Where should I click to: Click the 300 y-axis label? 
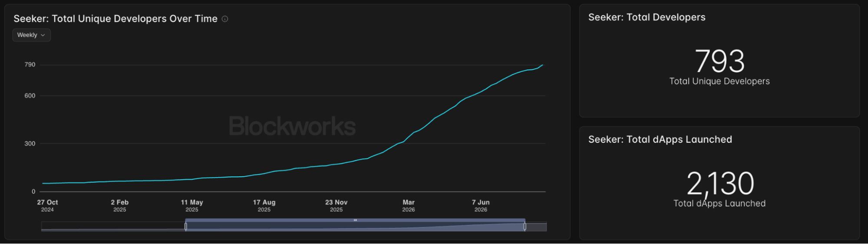(x=30, y=144)
